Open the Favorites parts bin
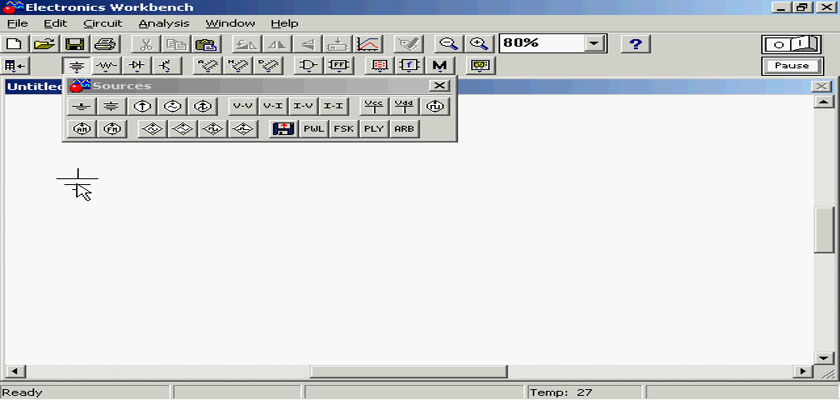The width and height of the screenshot is (840, 400). (x=15, y=65)
